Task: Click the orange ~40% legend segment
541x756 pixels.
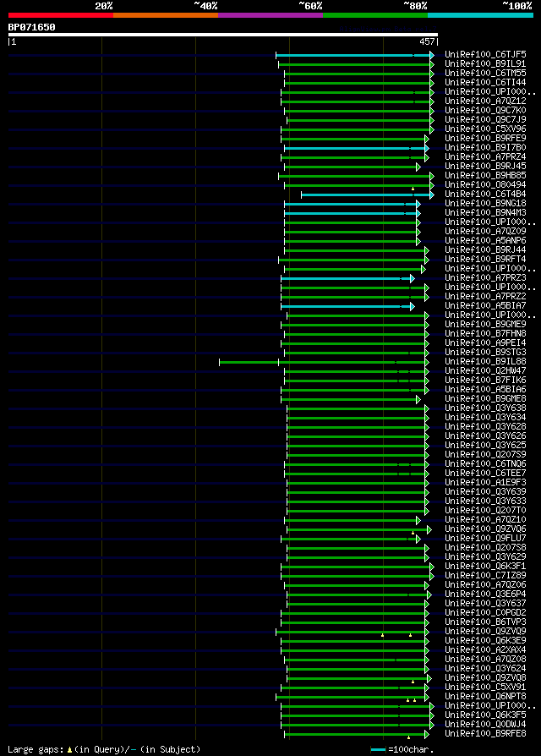Action: (x=166, y=15)
